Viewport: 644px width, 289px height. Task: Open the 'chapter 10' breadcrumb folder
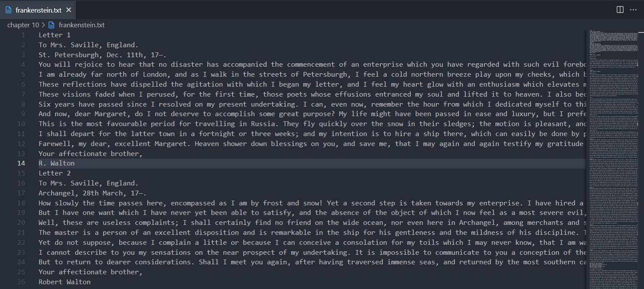click(23, 25)
